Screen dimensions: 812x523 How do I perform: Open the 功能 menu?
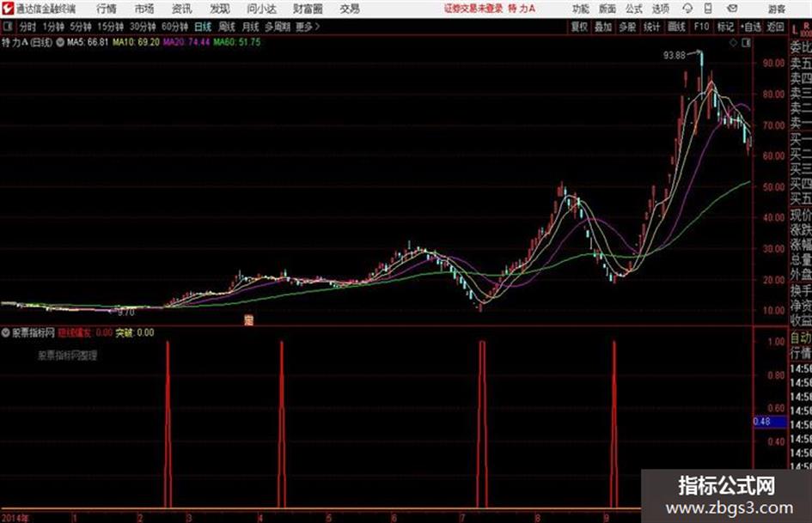[581, 9]
